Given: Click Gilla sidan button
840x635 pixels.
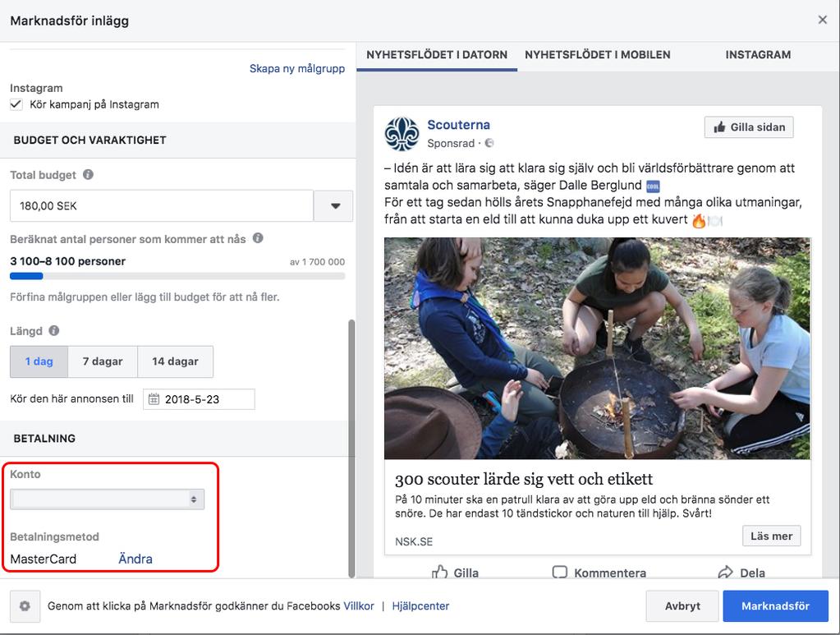Looking at the screenshot, I should pos(749,127).
